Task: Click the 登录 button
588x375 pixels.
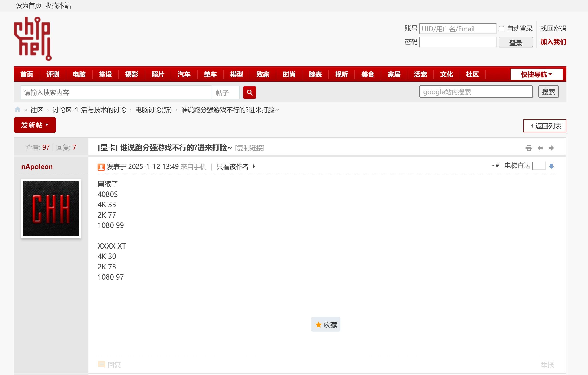Action: point(515,42)
